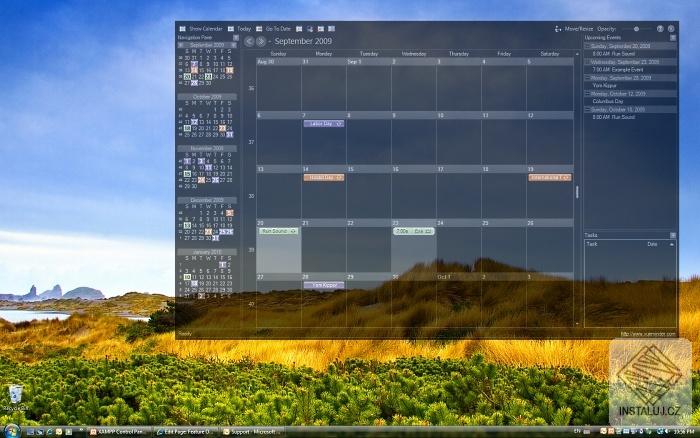Open the orange event on Saturday September 19
The image size is (700, 438).
[x=550, y=178]
